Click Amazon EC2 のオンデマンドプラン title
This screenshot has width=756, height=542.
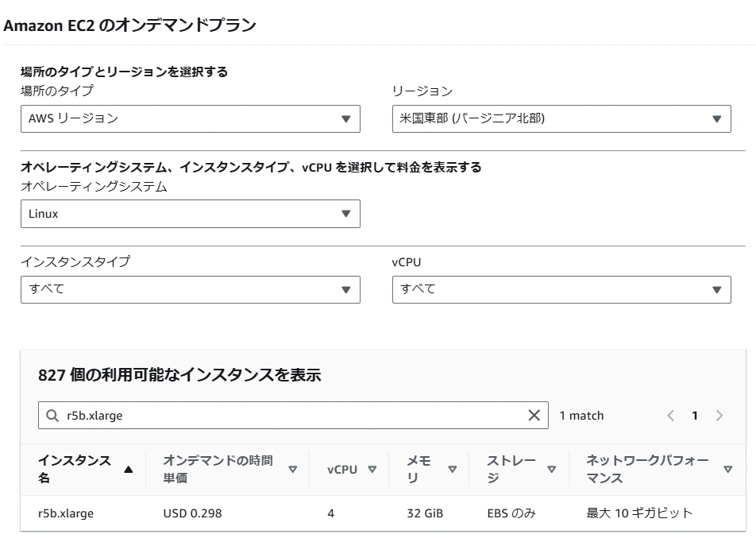[x=129, y=25]
